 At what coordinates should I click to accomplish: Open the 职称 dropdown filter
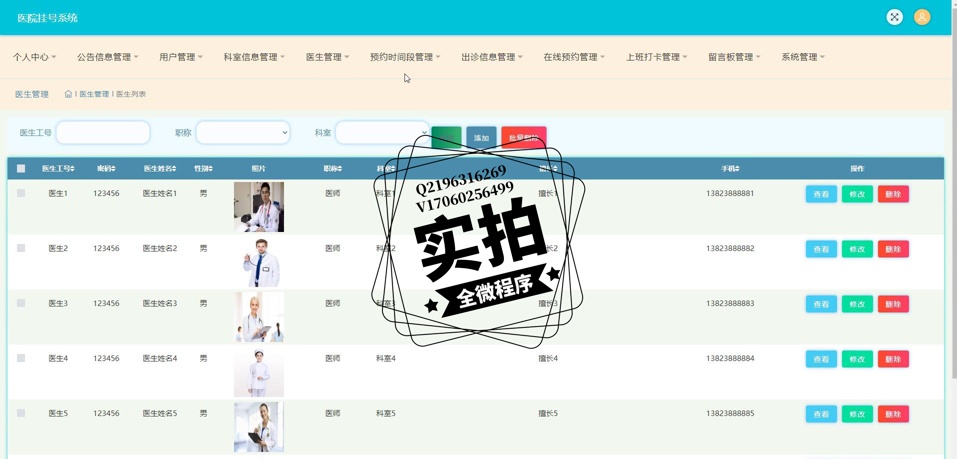pos(243,132)
